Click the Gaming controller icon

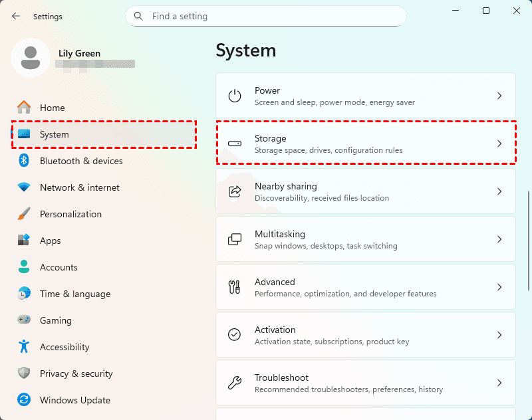[24, 320]
